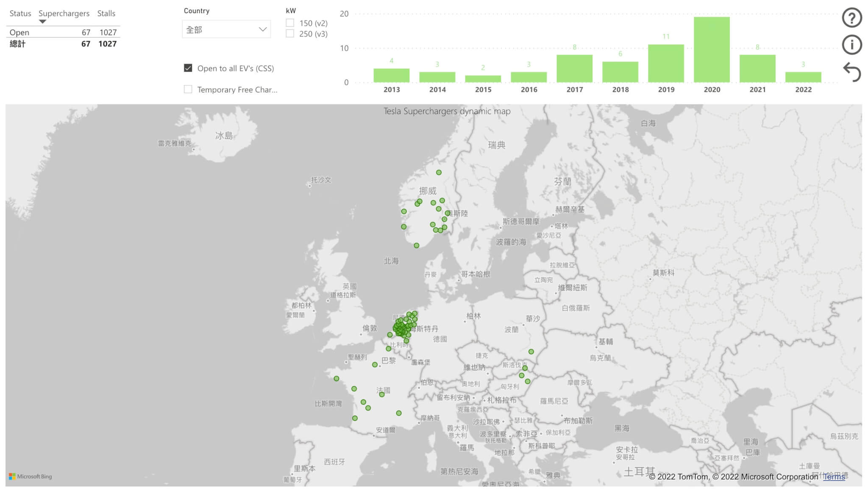Image resolution: width=868 pixels, height=492 pixels.
Task: Select the 2017 bar in chart
Action: pyautogui.click(x=575, y=69)
